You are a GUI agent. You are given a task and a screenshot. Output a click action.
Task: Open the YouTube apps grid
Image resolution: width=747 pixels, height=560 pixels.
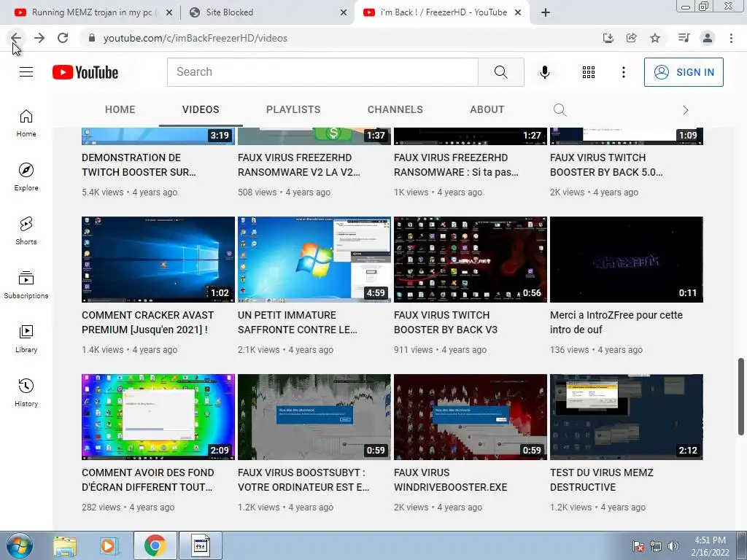(589, 72)
